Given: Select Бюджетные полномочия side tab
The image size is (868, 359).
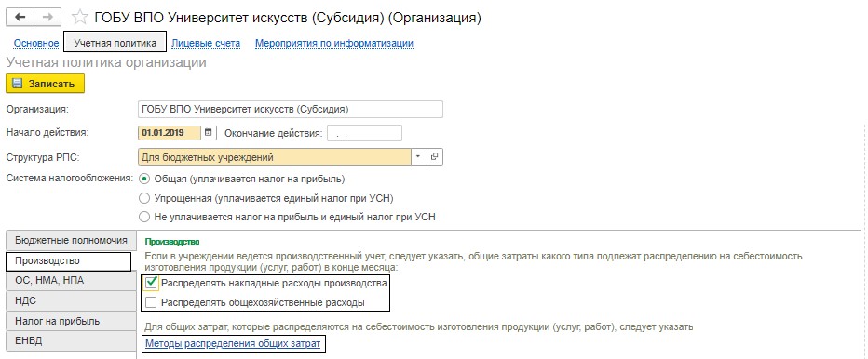Looking at the screenshot, I should (x=71, y=241).
